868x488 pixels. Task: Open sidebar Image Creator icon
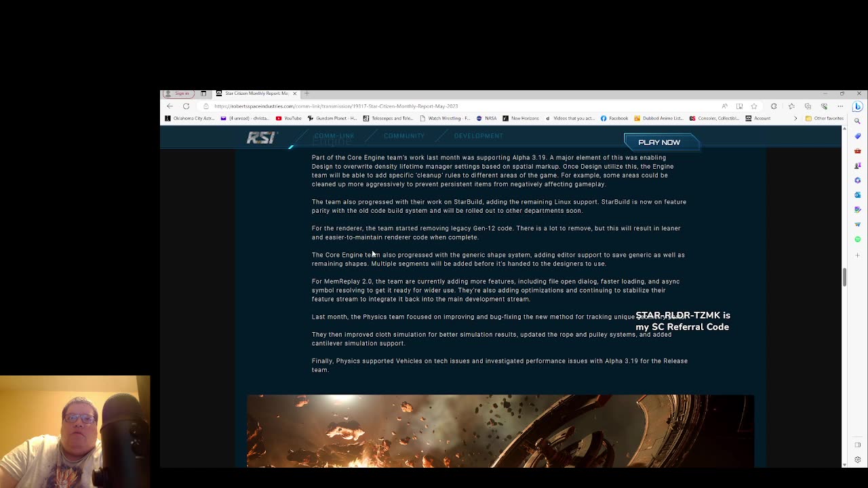857,209
